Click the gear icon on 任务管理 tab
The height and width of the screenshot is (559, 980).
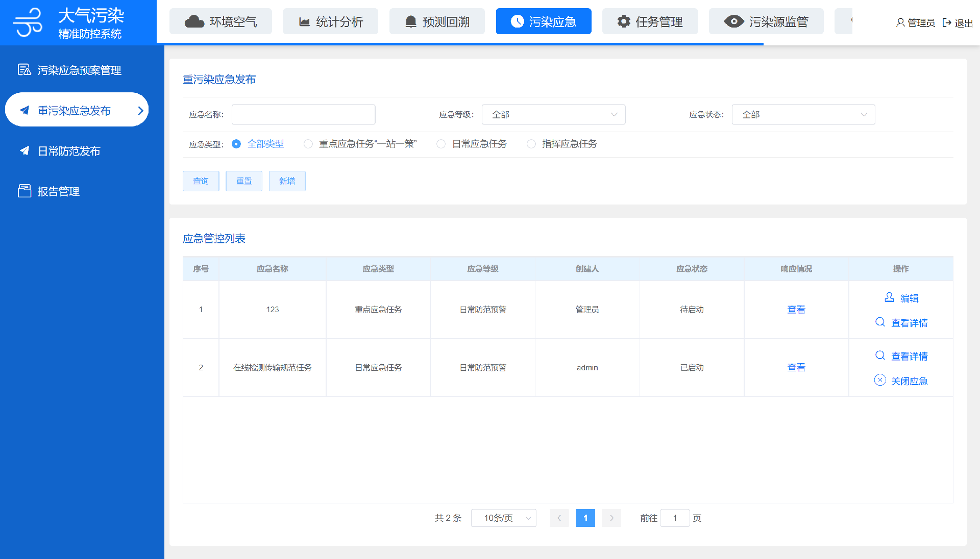pyautogui.click(x=624, y=21)
